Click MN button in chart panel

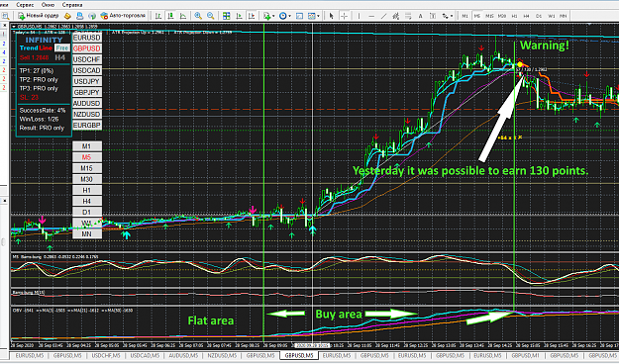click(x=87, y=234)
